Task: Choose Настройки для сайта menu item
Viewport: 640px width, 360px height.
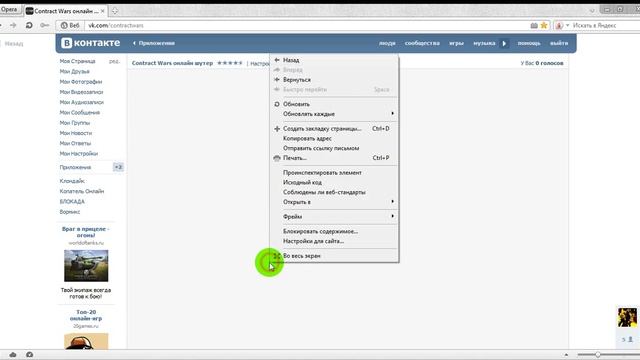Action: [334, 241]
